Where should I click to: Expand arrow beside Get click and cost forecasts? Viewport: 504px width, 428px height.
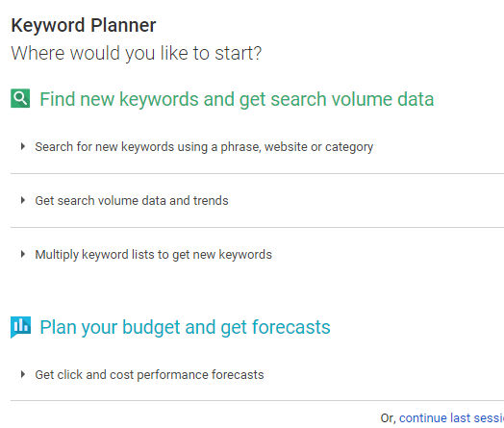tap(22, 374)
